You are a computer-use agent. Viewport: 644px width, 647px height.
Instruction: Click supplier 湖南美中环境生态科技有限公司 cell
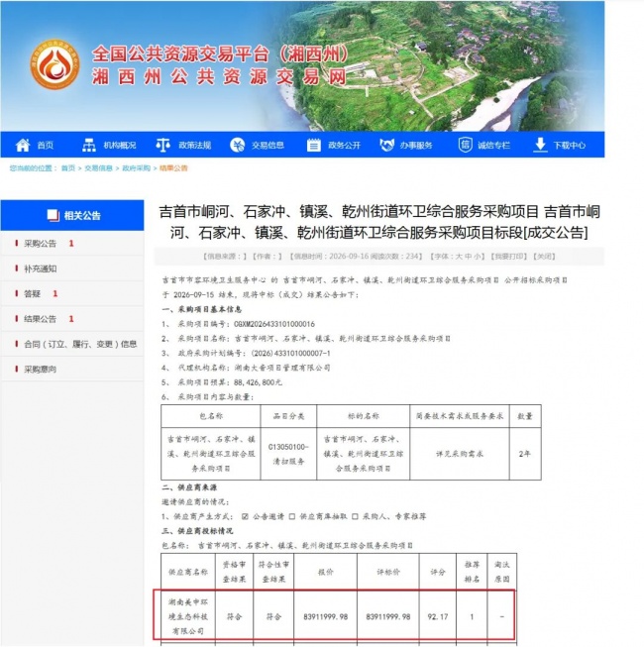coord(188,616)
